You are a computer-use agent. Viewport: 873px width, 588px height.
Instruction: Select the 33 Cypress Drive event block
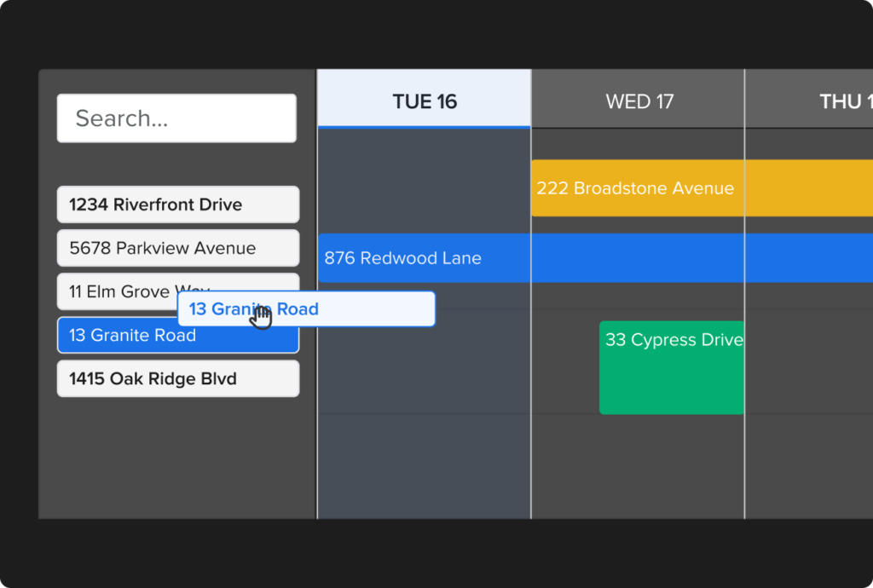(672, 366)
